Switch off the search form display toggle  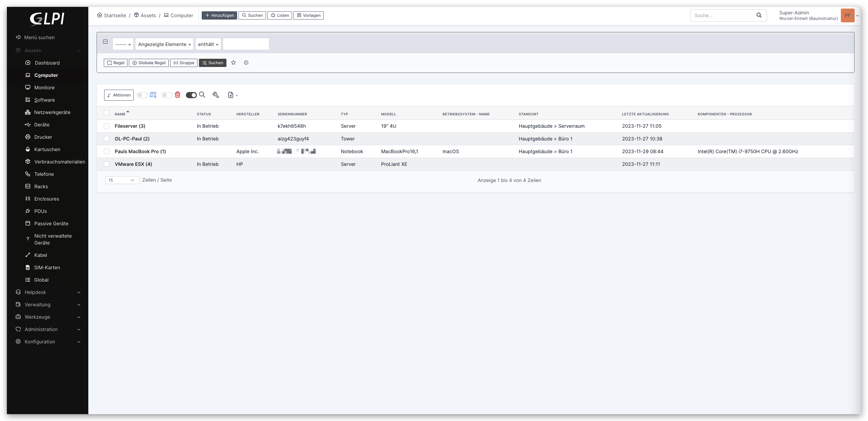tap(191, 95)
